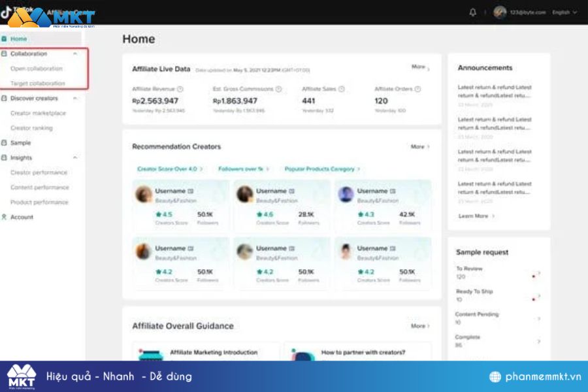Click the 4.6 score creator avatar
The width and height of the screenshot is (588, 392).
tap(245, 194)
